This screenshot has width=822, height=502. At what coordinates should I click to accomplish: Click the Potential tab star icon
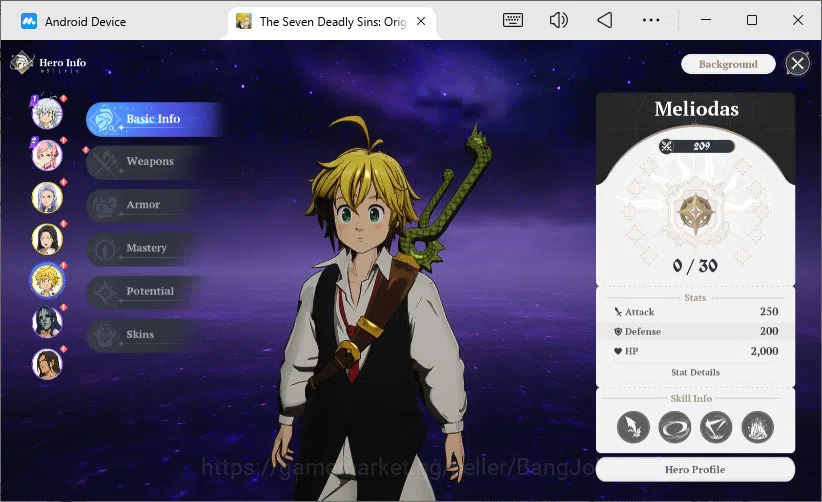[x=104, y=292]
